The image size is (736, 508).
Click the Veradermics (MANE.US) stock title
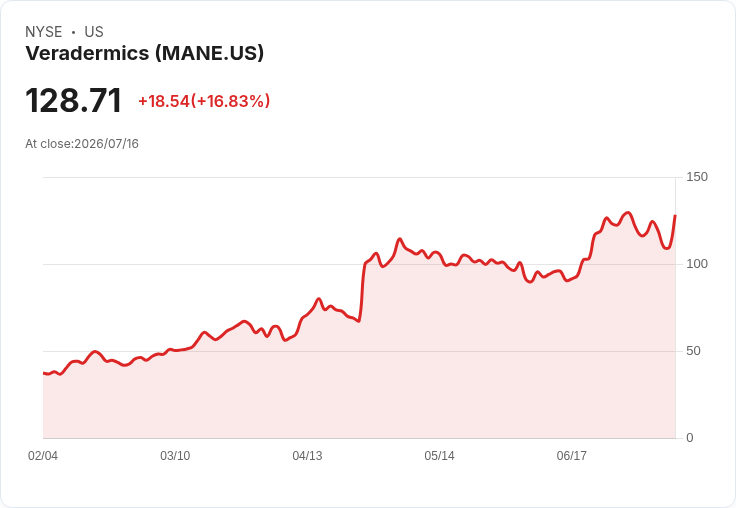(145, 54)
